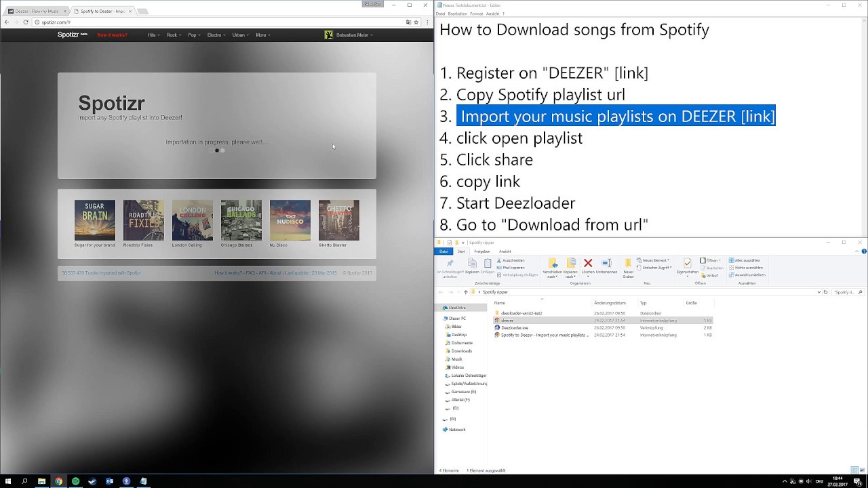Click the highlighted Import your music playlists line

[x=616, y=116]
